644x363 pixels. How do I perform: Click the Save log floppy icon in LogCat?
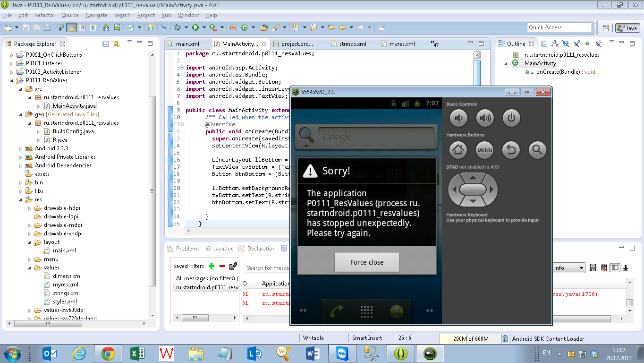tap(593, 268)
